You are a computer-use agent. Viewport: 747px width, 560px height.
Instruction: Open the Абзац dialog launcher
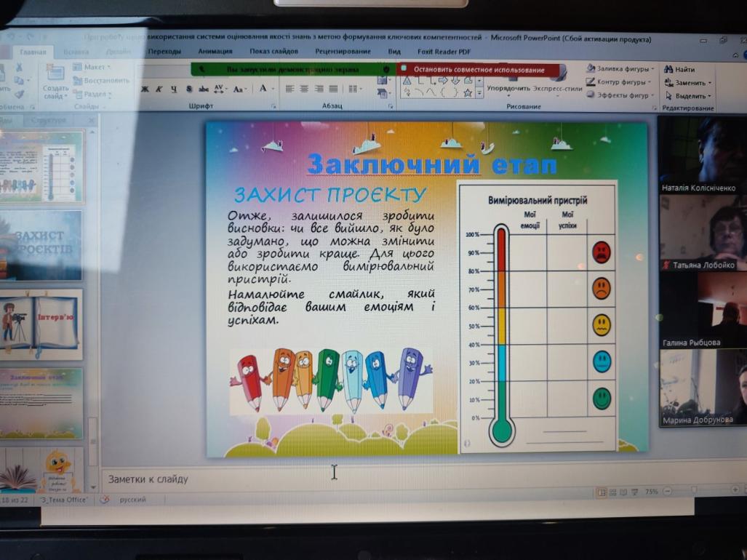pos(390,106)
